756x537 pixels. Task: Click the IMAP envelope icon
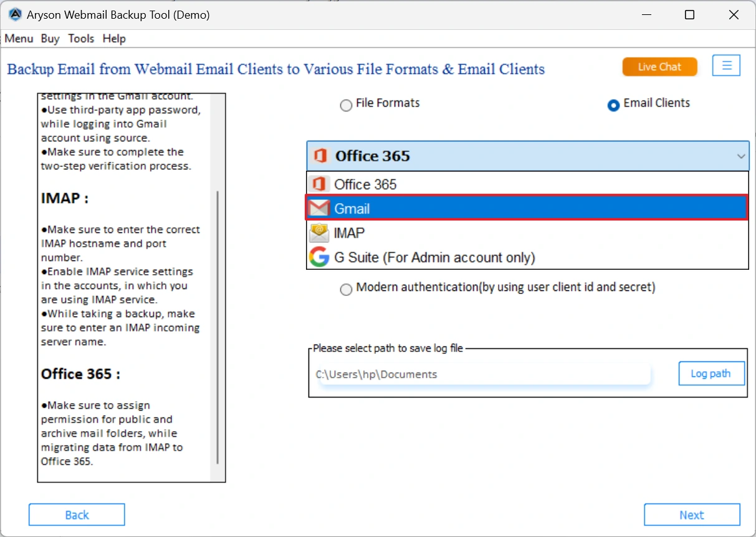coord(320,232)
